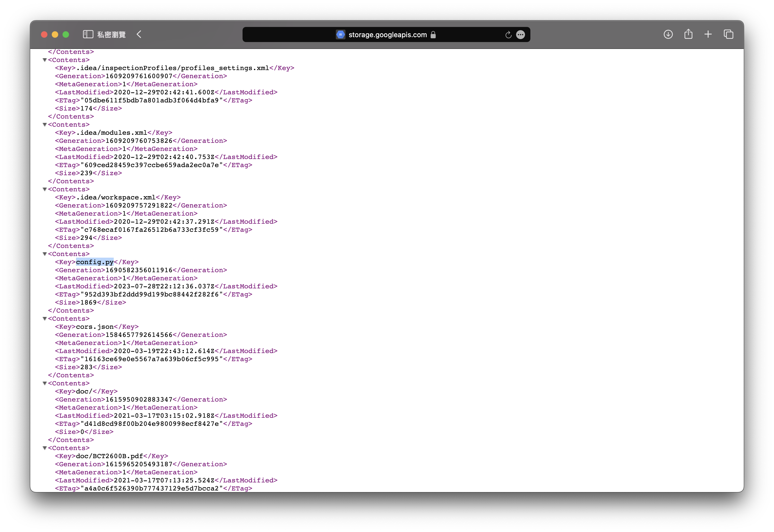This screenshot has width=774, height=532.
Task: Click the Size value 0 for doc/
Action: click(82, 432)
